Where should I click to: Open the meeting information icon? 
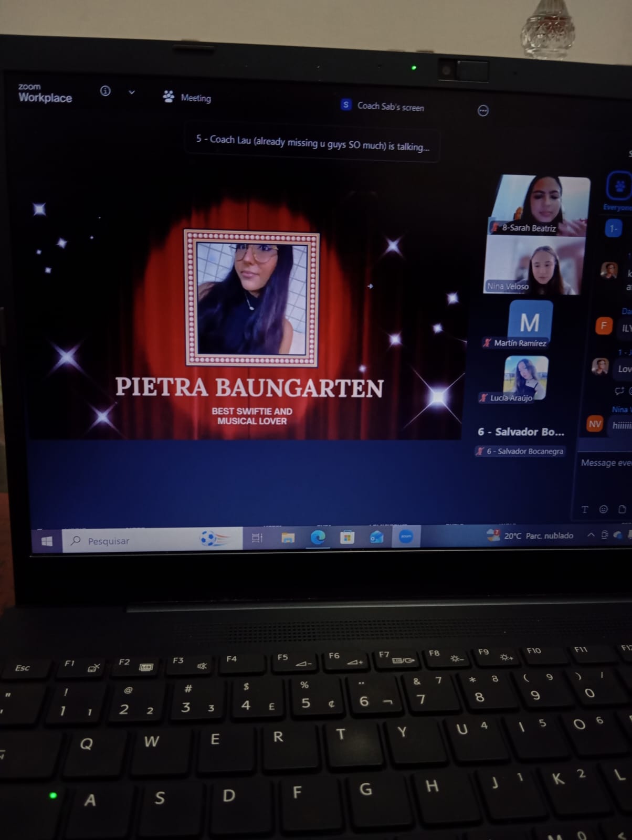click(x=106, y=91)
